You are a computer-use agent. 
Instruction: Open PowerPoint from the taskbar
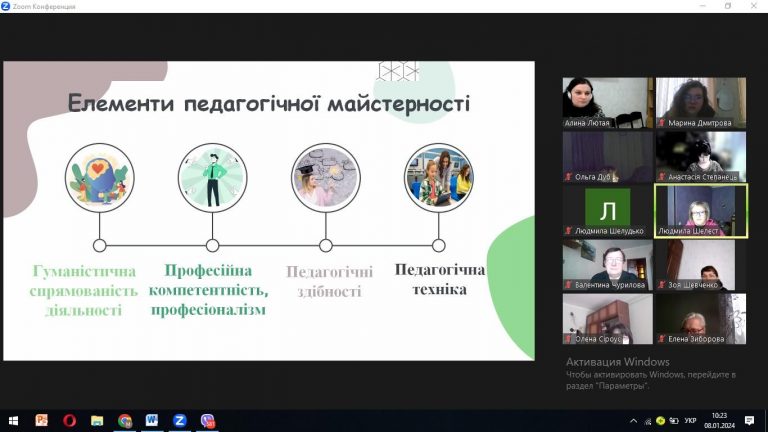[42, 420]
